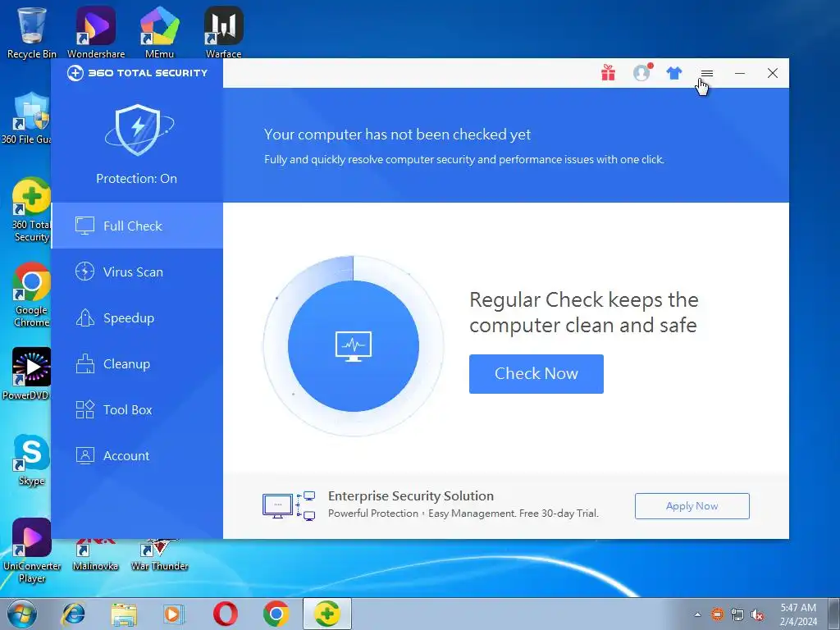The image size is (840, 630).
Task: Open the Virus Scan section
Action: coord(137,272)
